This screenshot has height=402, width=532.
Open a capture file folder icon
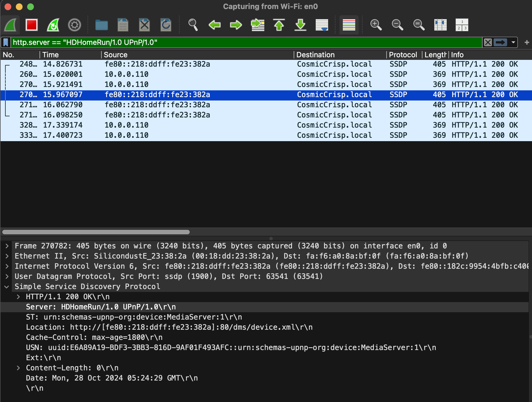(x=102, y=25)
